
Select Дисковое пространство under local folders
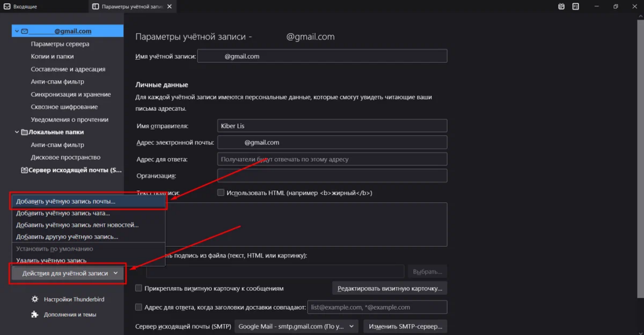[x=65, y=157]
